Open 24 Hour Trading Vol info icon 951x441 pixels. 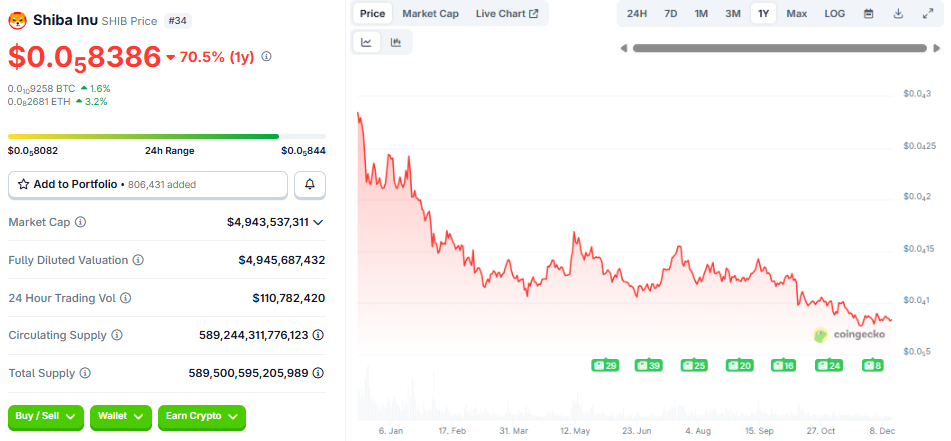click(x=126, y=298)
